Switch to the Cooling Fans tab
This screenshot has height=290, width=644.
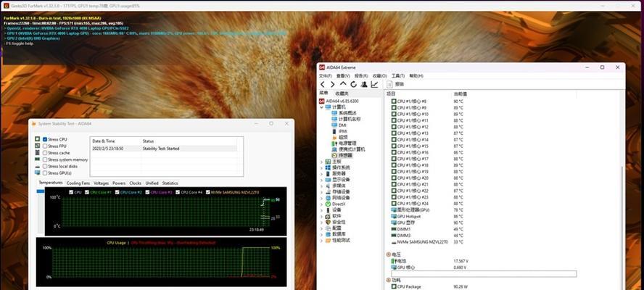click(x=78, y=183)
